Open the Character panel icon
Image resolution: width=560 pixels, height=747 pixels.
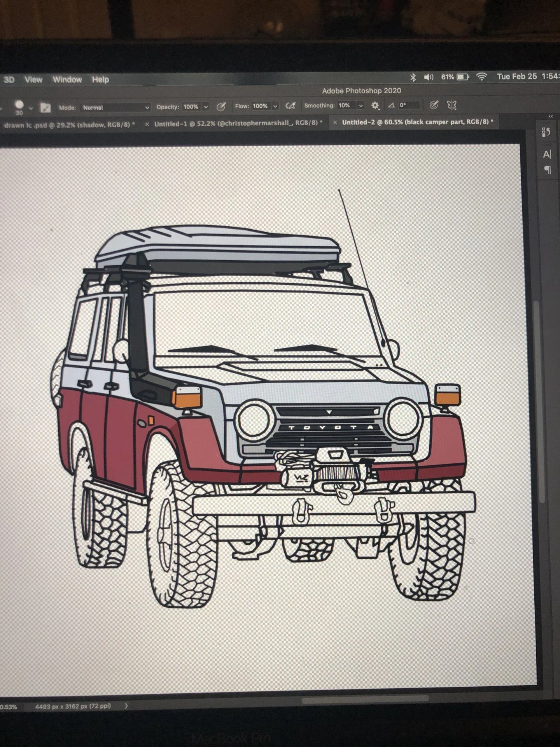[x=547, y=154]
